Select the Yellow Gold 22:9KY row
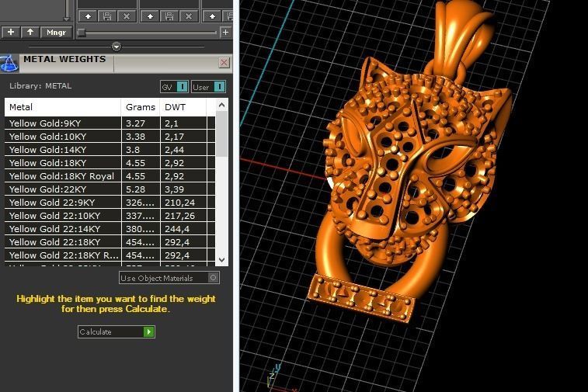This screenshot has height=392, width=588. pyautogui.click(x=110, y=203)
